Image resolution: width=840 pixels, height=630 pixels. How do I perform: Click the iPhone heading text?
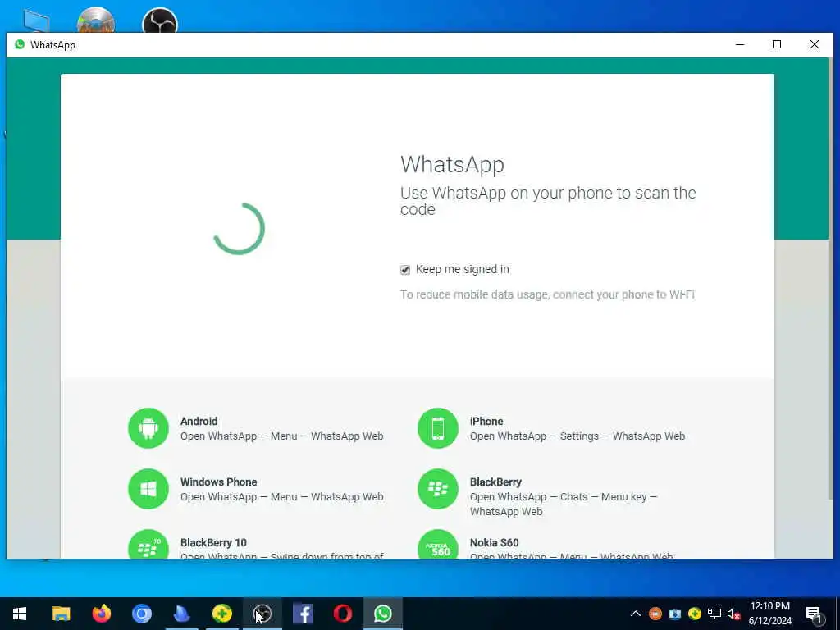tap(486, 421)
